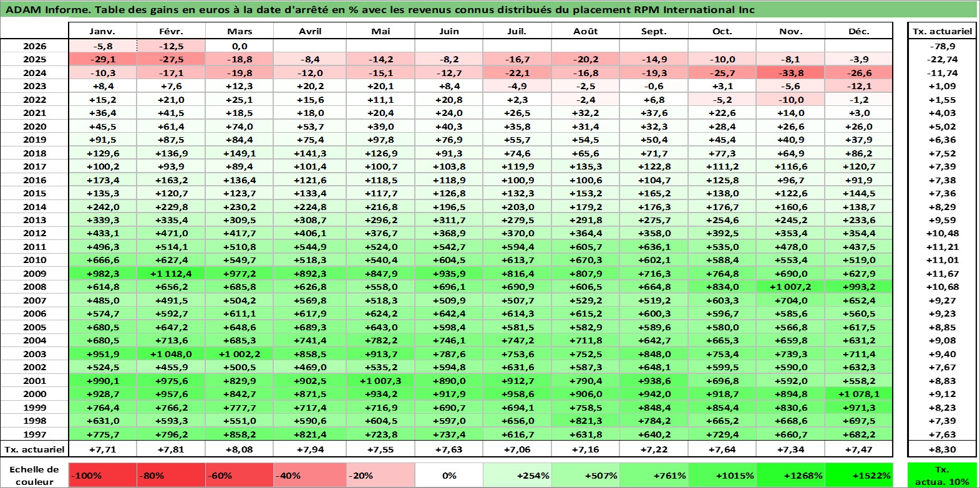Click the -22,74 actuarial rate for 2025
The width and height of the screenshot is (980, 488).
(942, 59)
